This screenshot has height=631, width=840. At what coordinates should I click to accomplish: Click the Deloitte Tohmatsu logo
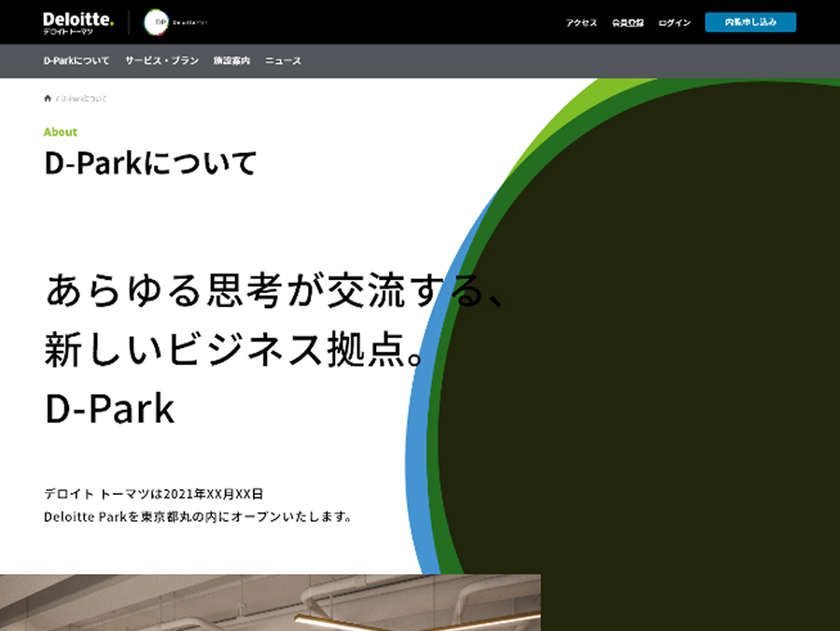point(78,22)
